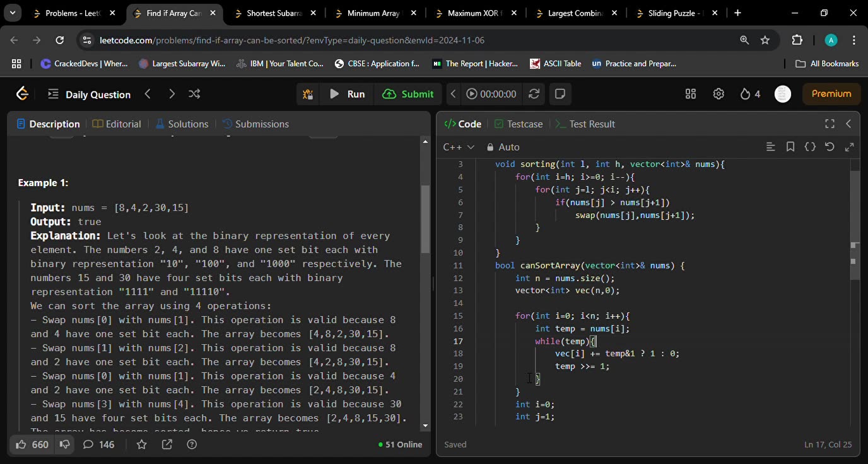This screenshot has width=868, height=464.
Task: Share the problem link icon
Action: (167, 444)
